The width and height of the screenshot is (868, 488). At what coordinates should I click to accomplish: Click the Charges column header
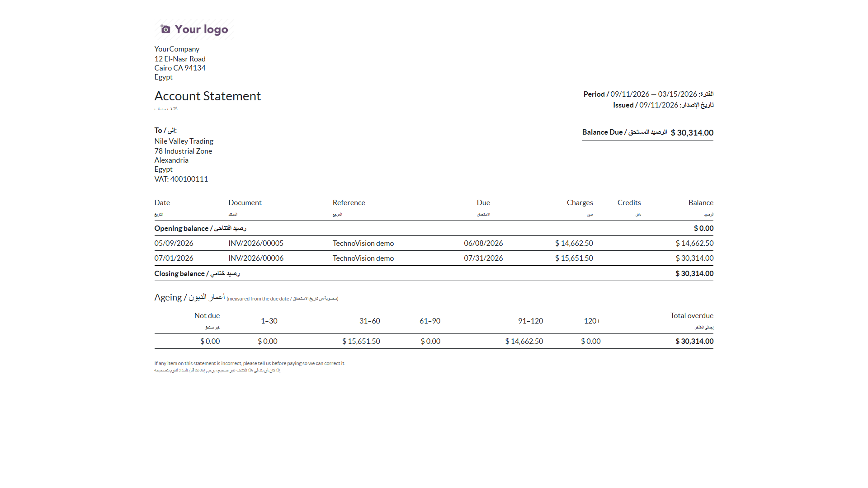(x=580, y=202)
